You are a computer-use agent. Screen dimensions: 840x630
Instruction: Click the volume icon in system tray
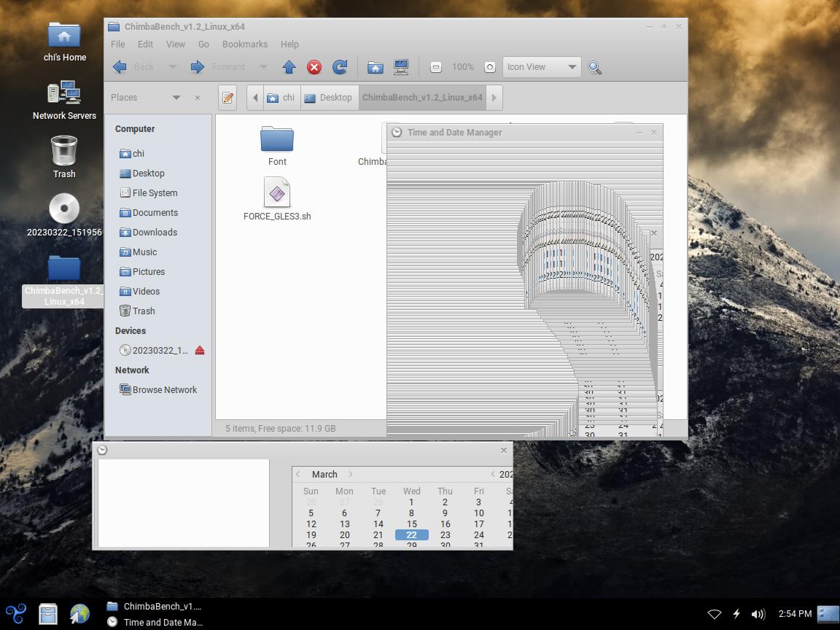tap(758, 614)
